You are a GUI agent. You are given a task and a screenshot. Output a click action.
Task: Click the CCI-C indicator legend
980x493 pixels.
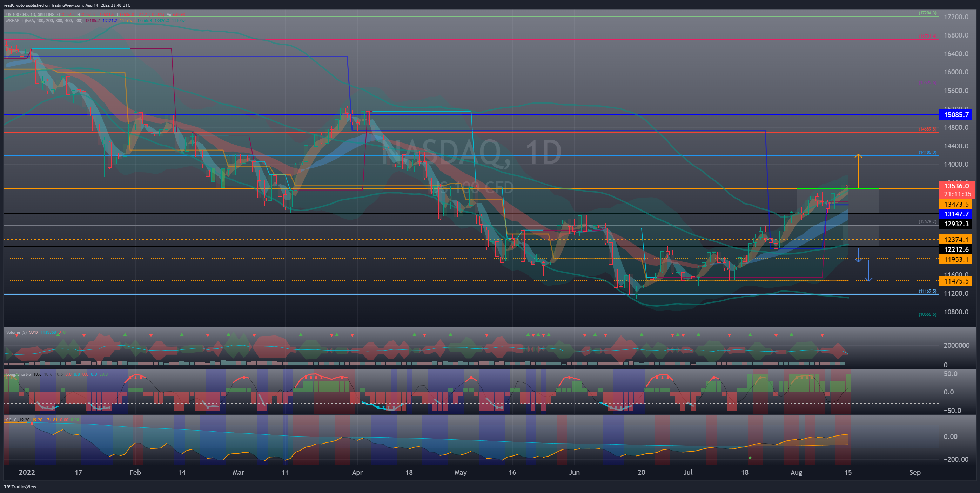click(11, 420)
